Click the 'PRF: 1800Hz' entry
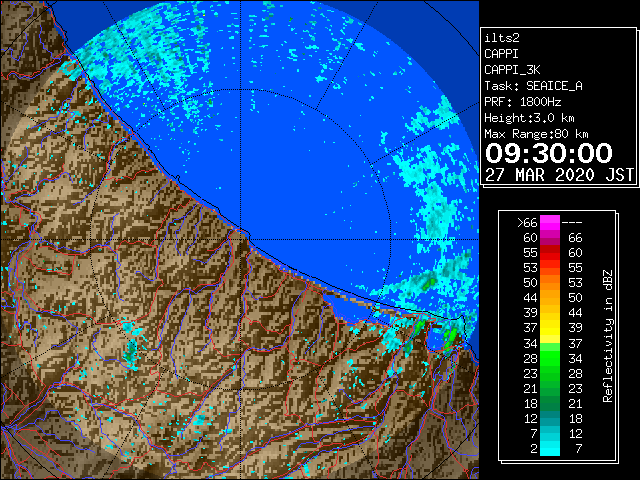The height and width of the screenshot is (480, 640). point(522,102)
